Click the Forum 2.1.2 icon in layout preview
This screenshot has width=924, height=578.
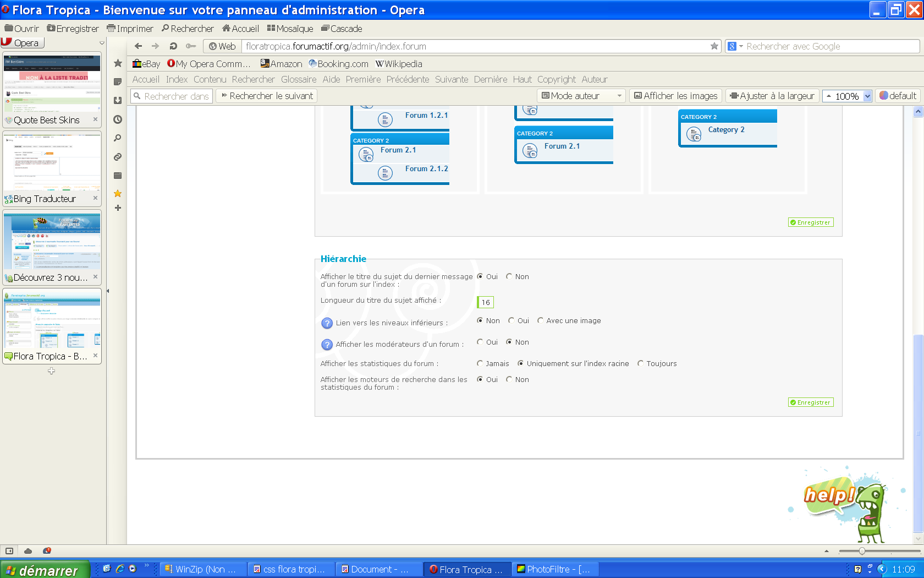click(x=386, y=173)
